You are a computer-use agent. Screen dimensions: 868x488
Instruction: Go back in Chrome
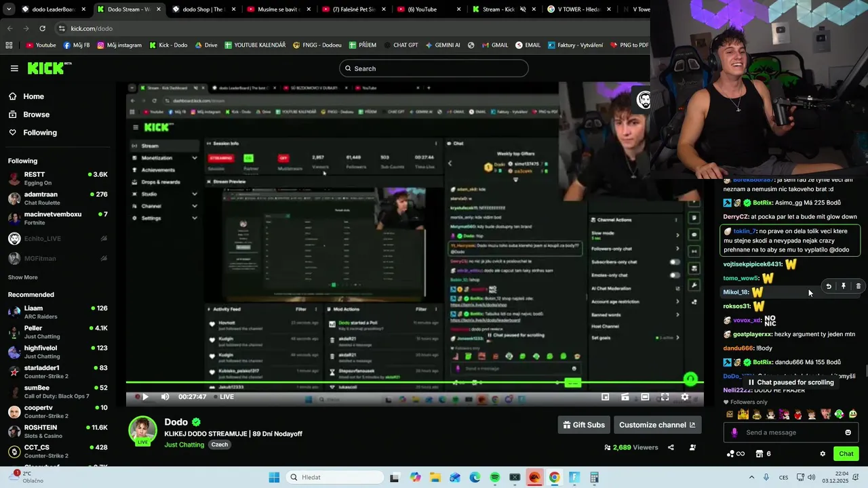coord(9,28)
